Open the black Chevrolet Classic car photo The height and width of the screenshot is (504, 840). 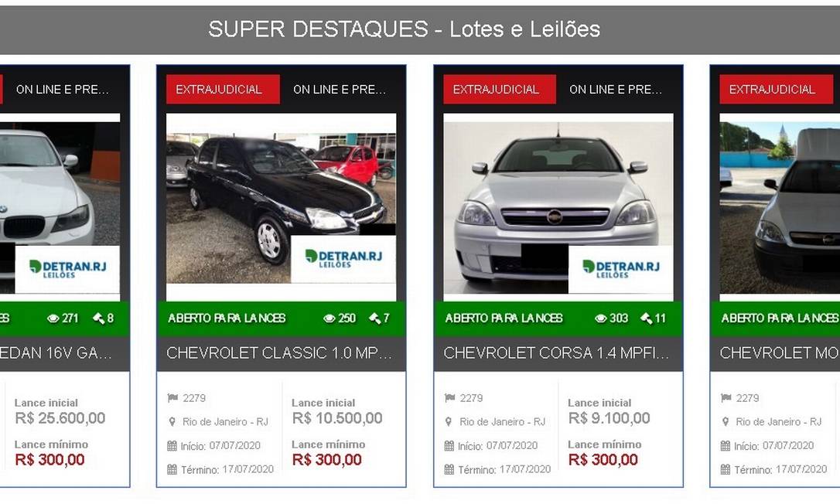(x=282, y=206)
